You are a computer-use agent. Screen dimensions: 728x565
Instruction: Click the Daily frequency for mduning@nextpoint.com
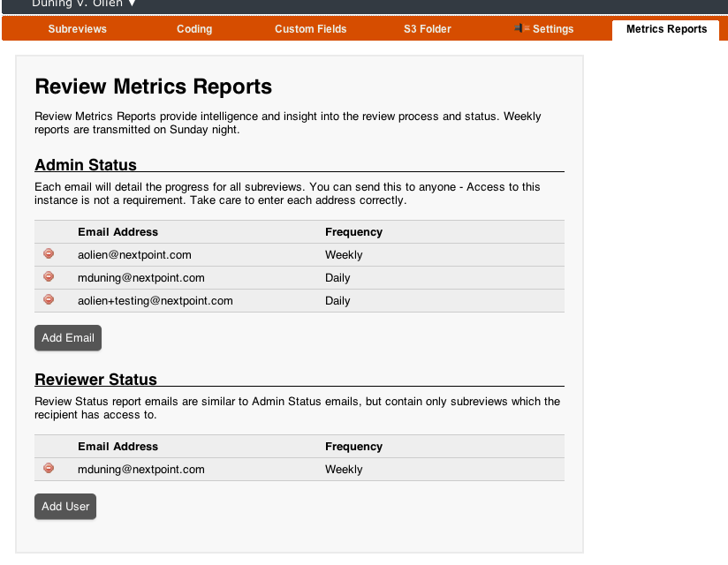click(x=337, y=276)
